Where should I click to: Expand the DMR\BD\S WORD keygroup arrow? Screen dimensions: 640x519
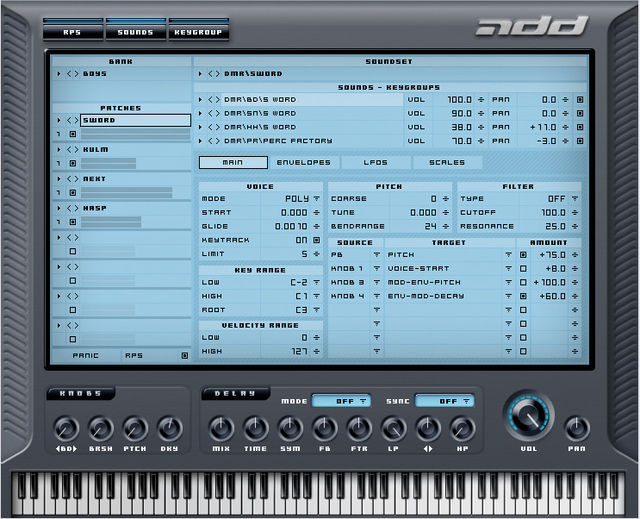200,100
